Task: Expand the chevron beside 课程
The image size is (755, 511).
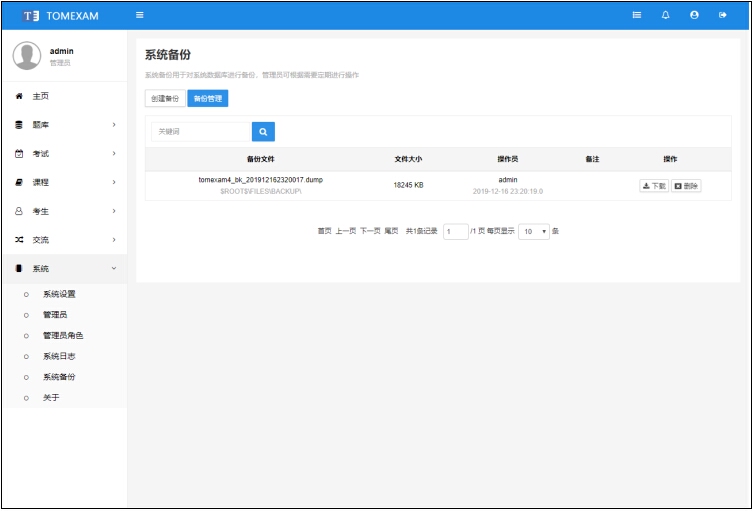Action: [114, 182]
